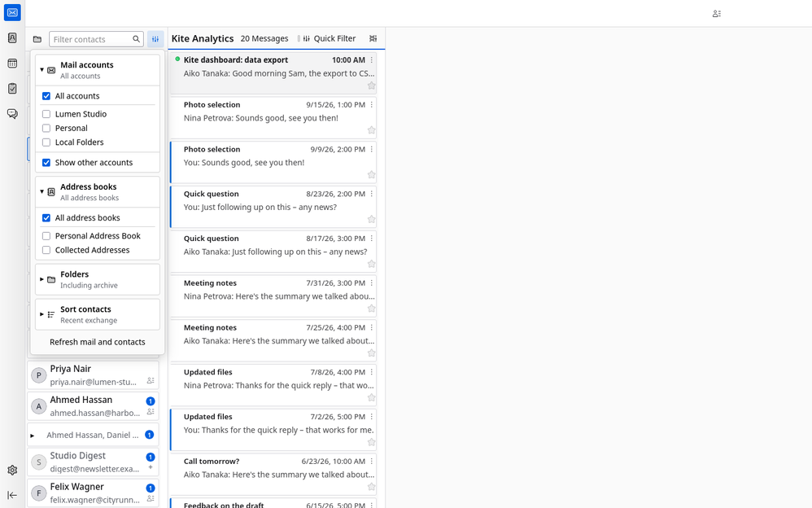Open Updated files message from 7/2/26
The image size is (812, 508).
coord(273,429)
